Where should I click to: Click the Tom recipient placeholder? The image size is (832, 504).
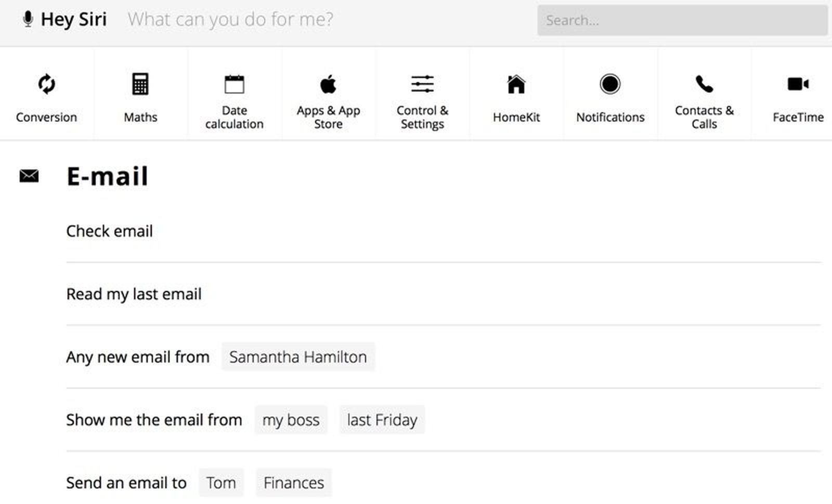tap(221, 483)
